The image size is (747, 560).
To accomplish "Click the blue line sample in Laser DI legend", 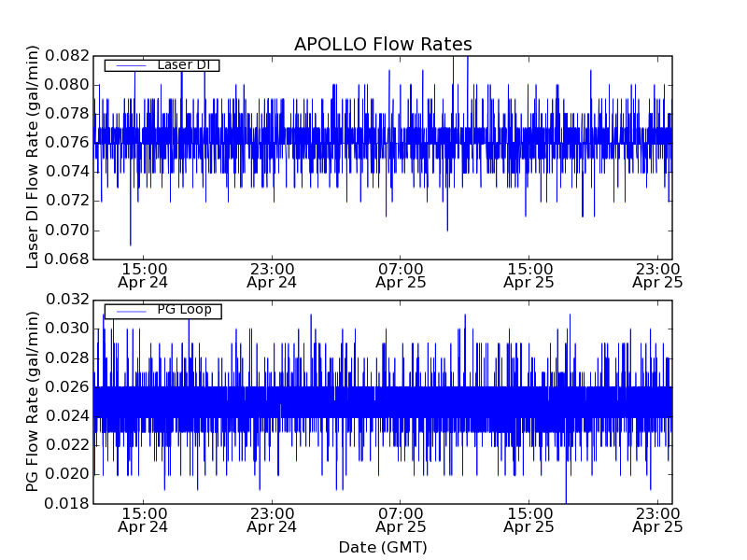I will 131,65.
